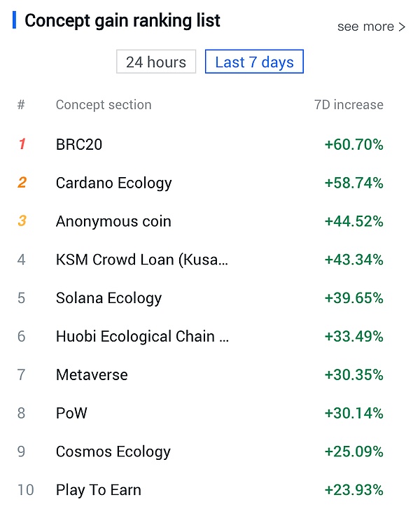This screenshot has height=511, width=420.
Task: Switch to the 24 hours tab
Action: (x=156, y=62)
